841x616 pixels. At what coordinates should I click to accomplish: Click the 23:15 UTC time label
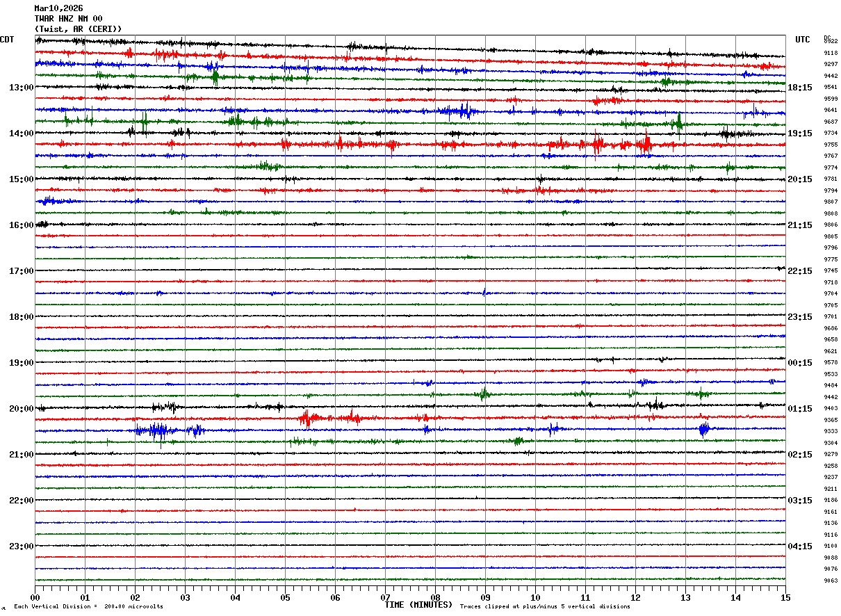pyautogui.click(x=800, y=317)
